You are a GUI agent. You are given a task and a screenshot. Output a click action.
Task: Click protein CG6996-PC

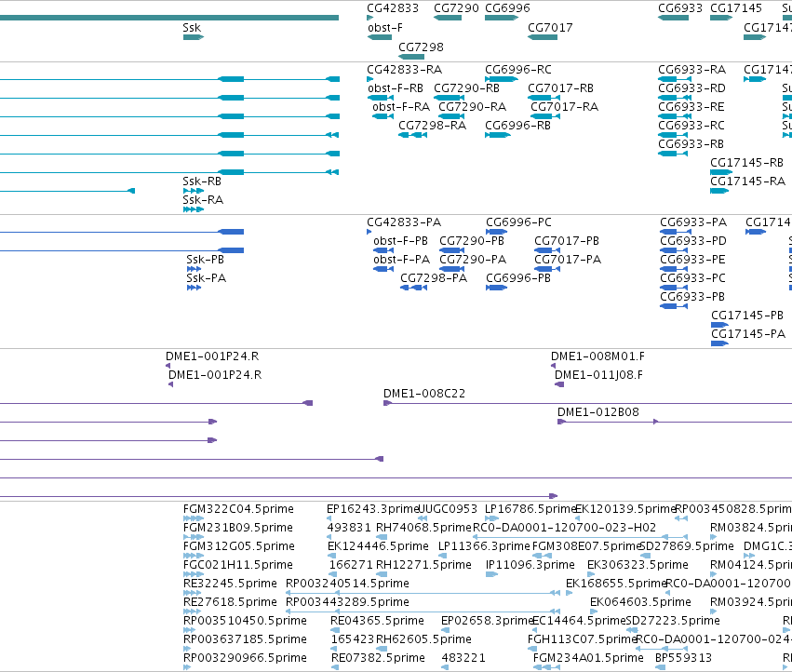point(518,222)
